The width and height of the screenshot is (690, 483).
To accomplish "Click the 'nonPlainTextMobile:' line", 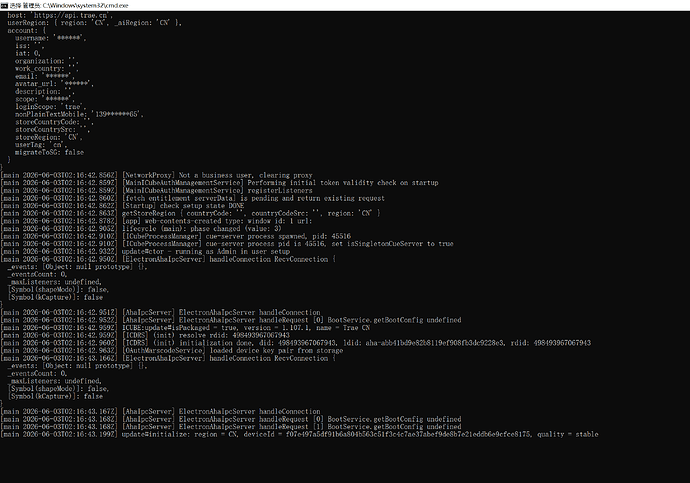I will point(79,114).
